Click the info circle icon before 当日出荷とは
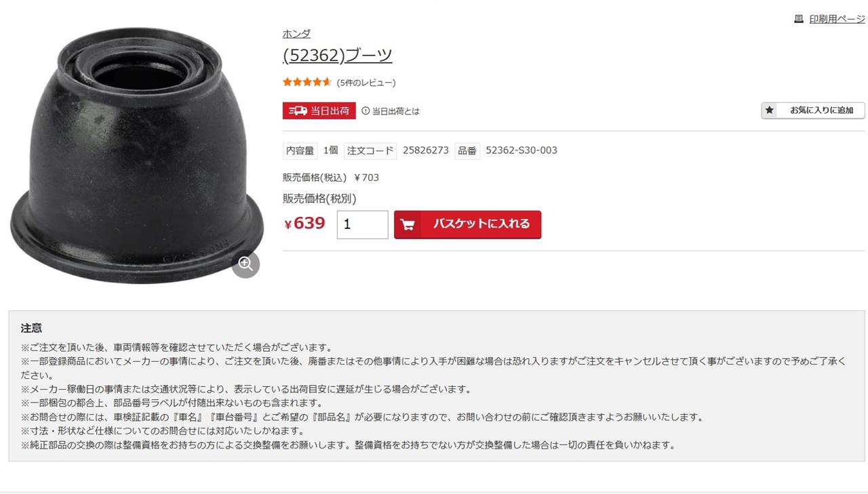 coord(366,110)
